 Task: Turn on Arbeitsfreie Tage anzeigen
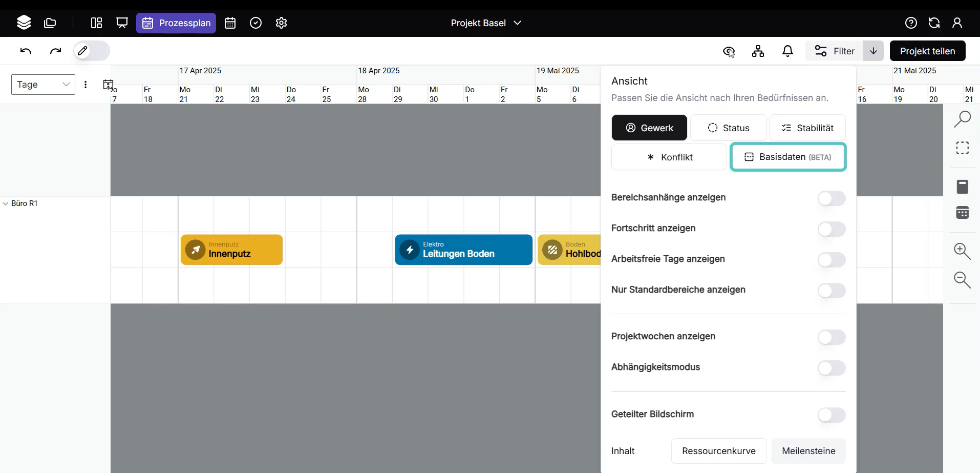click(x=831, y=260)
